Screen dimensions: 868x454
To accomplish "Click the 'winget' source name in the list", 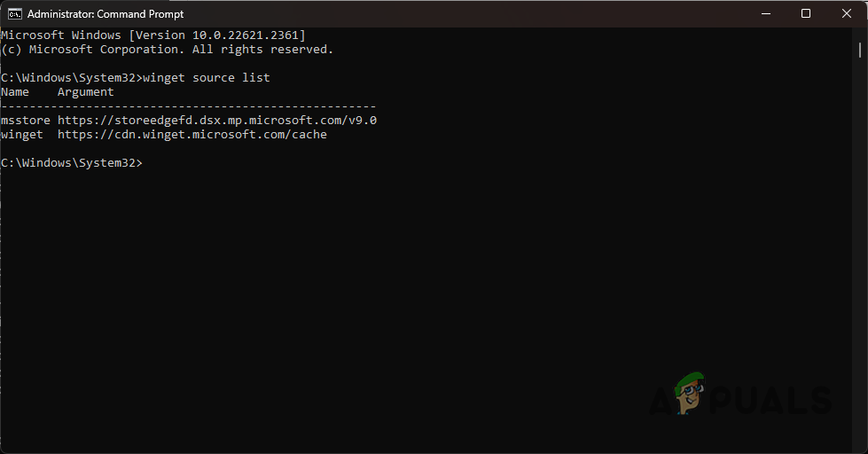I will [x=22, y=134].
